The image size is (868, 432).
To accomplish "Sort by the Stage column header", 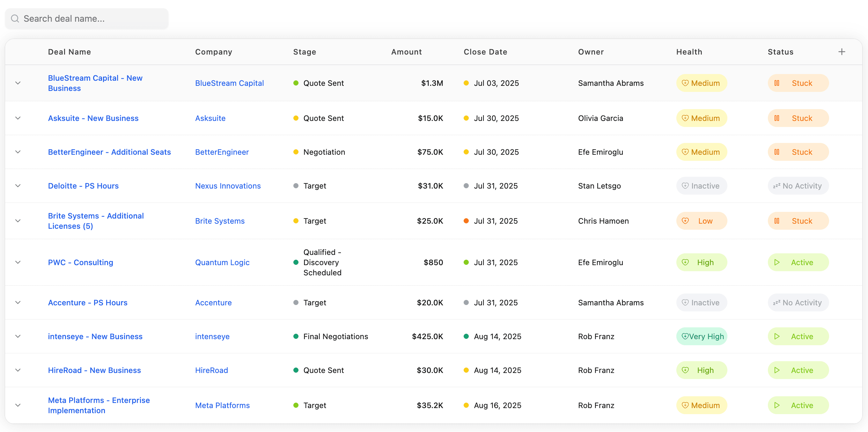I will click(305, 52).
